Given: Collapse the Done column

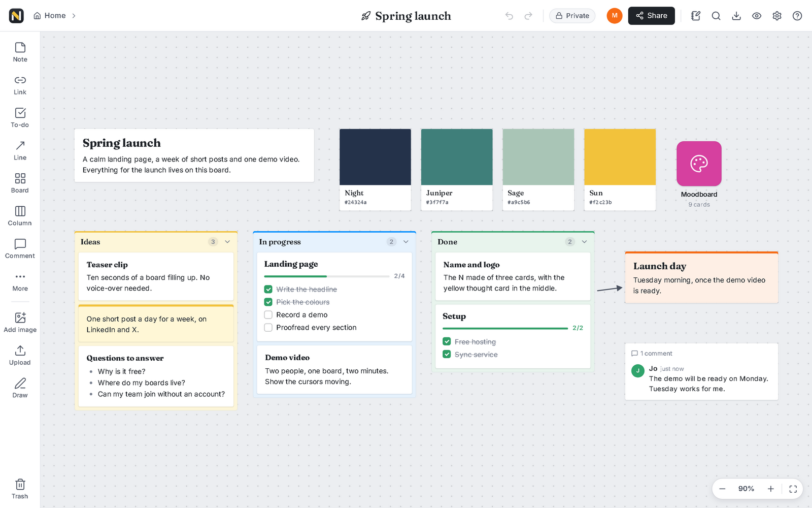Looking at the screenshot, I should coord(585,242).
